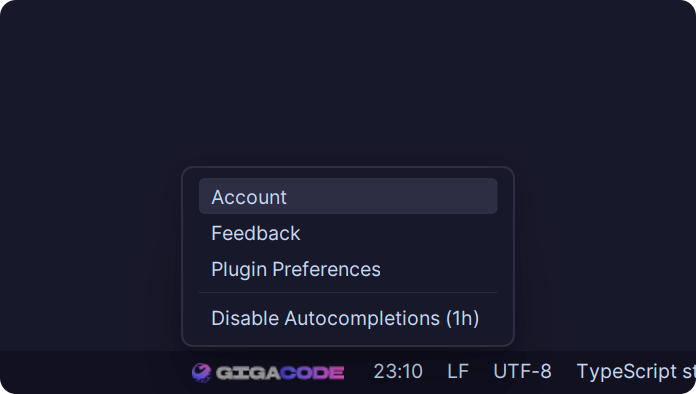Click empty editor area to dismiss the popup
This screenshot has width=696, height=394.
348,80
